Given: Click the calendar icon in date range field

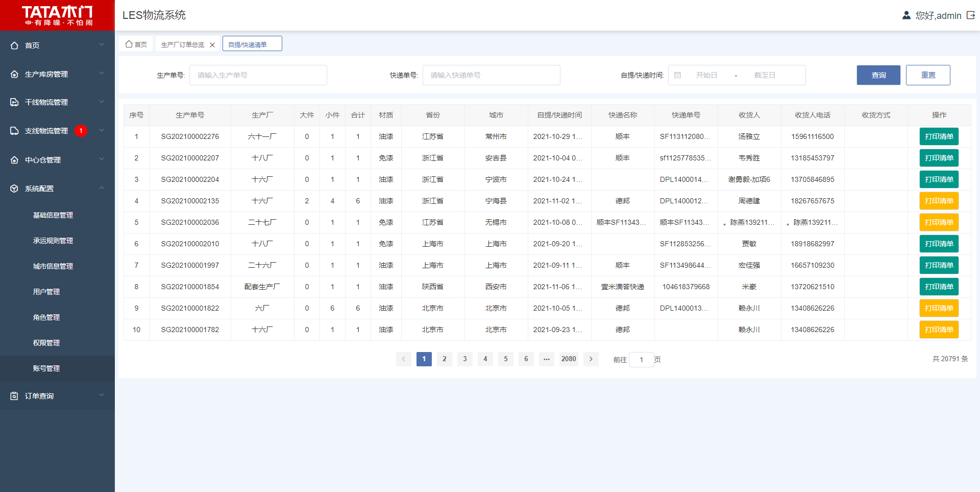Looking at the screenshot, I should tap(678, 75).
